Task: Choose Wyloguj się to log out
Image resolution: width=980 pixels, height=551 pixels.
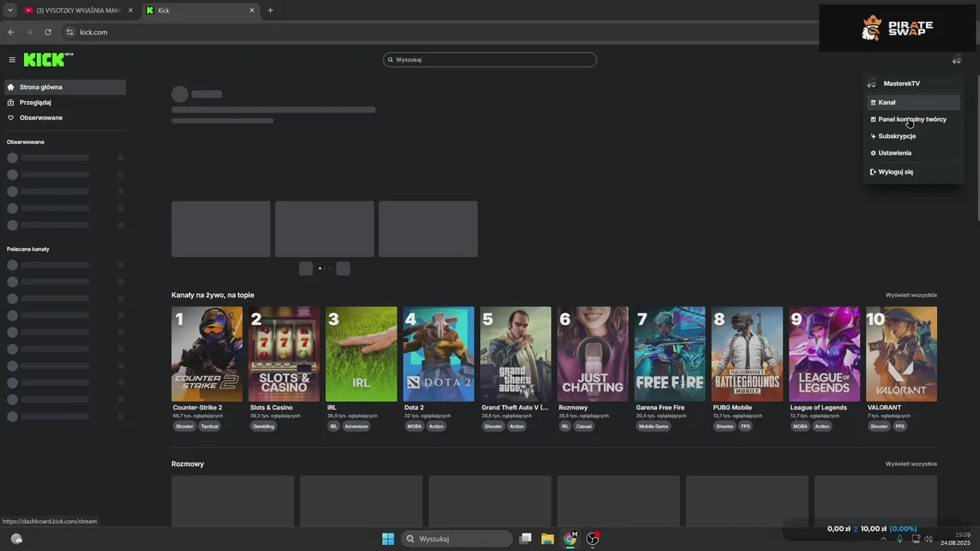Action: 913,172
